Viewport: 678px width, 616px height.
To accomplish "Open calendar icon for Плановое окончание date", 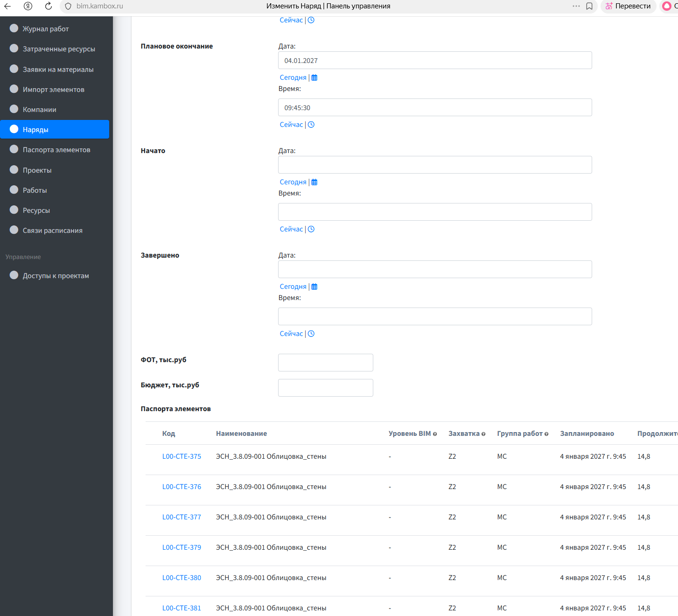I will click(x=315, y=77).
